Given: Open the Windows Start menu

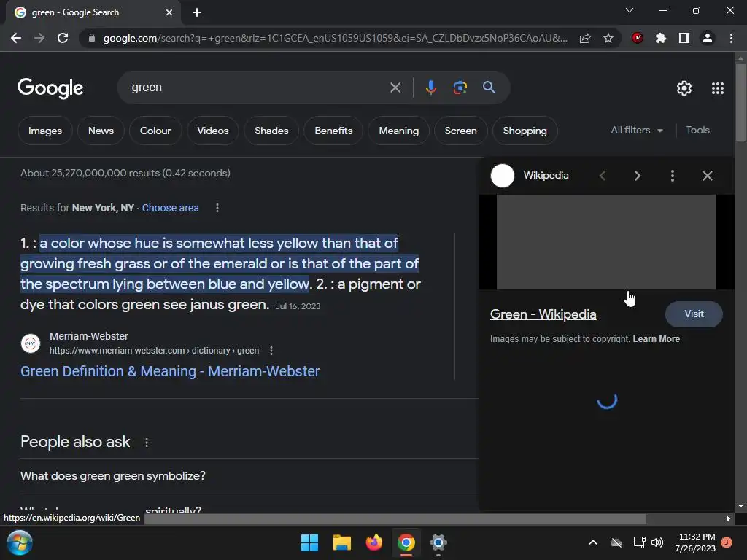Looking at the screenshot, I should point(309,542).
